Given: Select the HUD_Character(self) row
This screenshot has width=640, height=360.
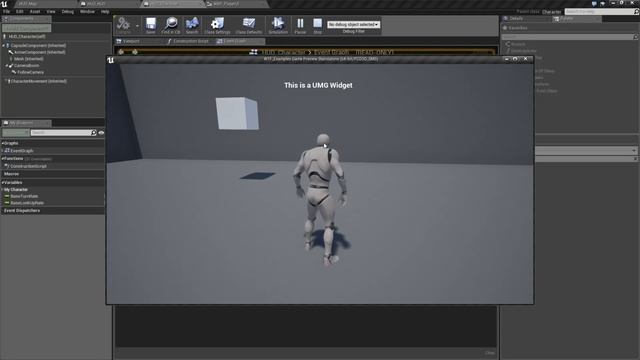Looking at the screenshot, I should pos(27,36).
